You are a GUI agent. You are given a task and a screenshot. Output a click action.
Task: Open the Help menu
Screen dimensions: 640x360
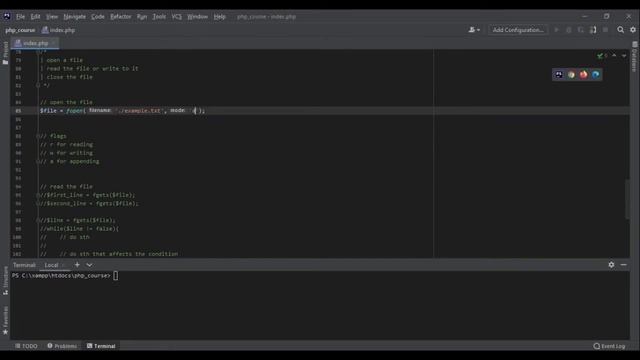tap(220, 17)
